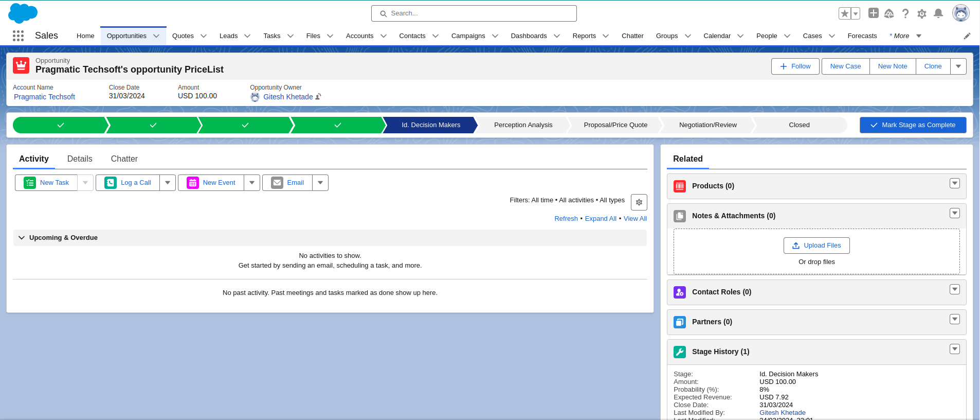
Task: Open the user profile avatar
Action: (960, 13)
